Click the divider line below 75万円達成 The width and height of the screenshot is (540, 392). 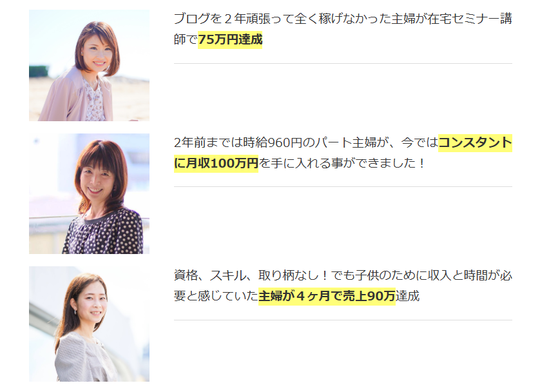tap(343, 63)
